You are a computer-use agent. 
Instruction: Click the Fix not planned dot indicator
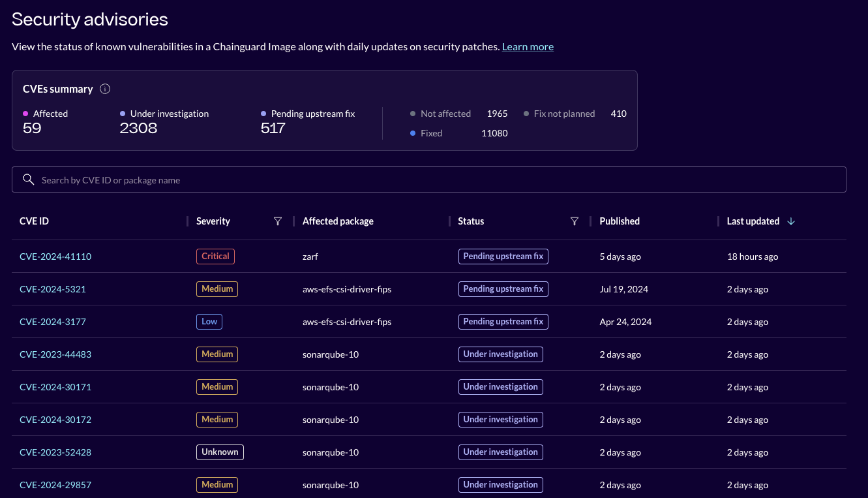pyautogui.click(x=527, y=114)
